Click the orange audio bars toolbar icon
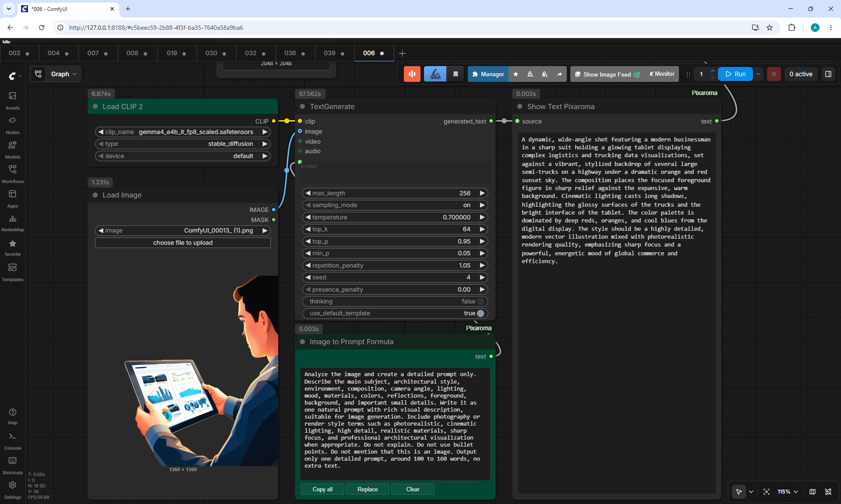This screenshot has height=504, width=841. 412,74
